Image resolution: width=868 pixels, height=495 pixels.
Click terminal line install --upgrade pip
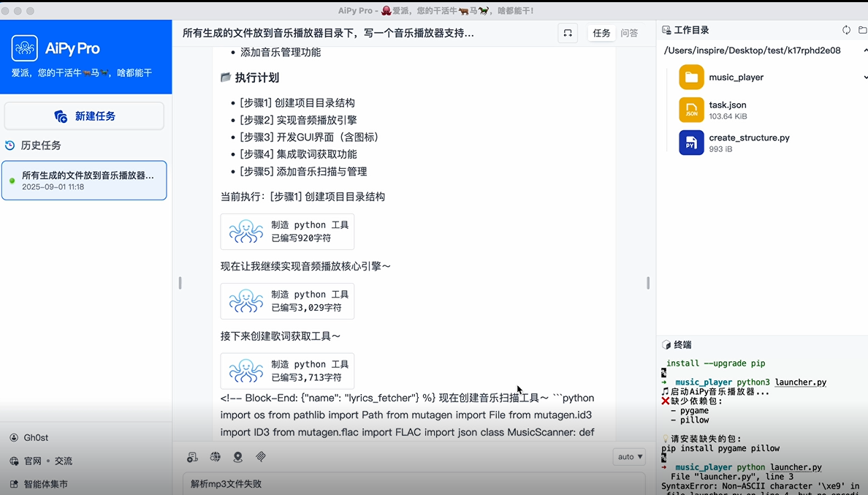[716, 363]
